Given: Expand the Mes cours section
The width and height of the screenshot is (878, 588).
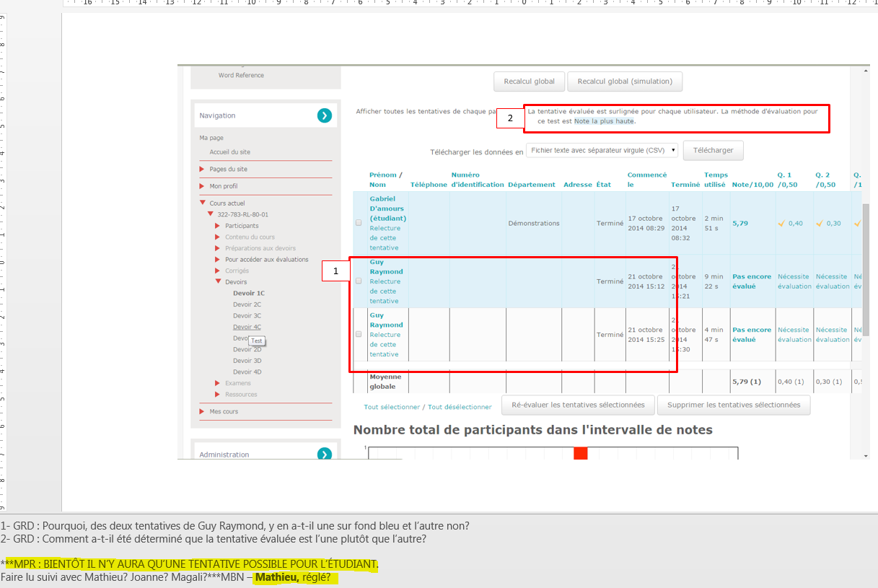Looking at the screenshot, I should click(x=203, y=411).
